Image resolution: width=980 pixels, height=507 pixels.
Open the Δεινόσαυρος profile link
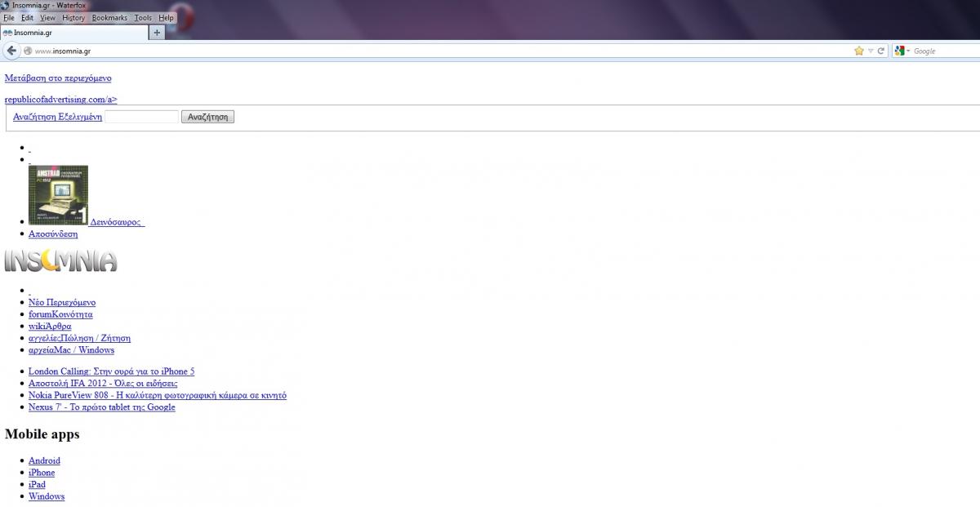116,221
